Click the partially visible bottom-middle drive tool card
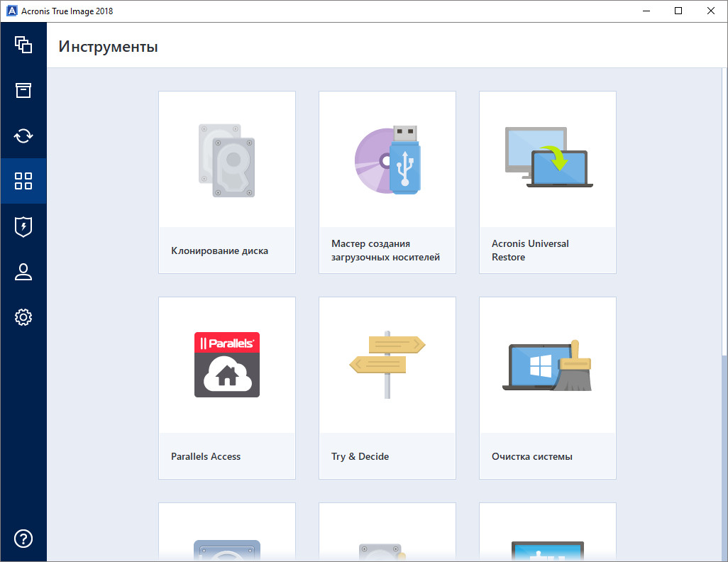Screen dimensions: 728x562 click(387, 532)
